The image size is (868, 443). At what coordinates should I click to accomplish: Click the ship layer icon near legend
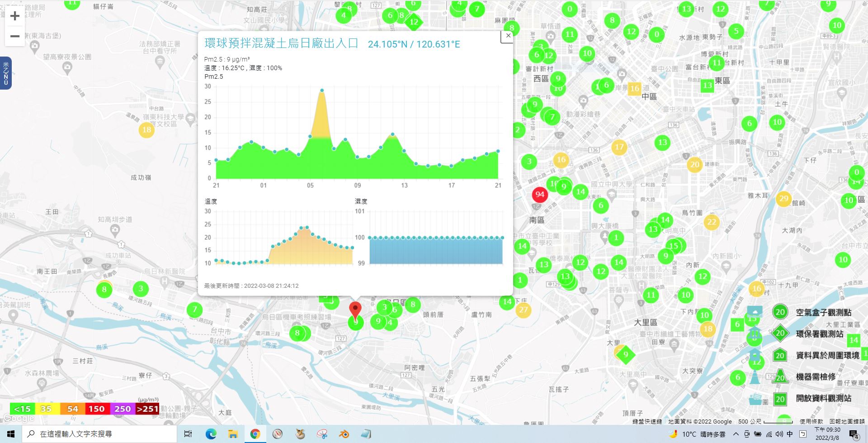click(755, 399)
